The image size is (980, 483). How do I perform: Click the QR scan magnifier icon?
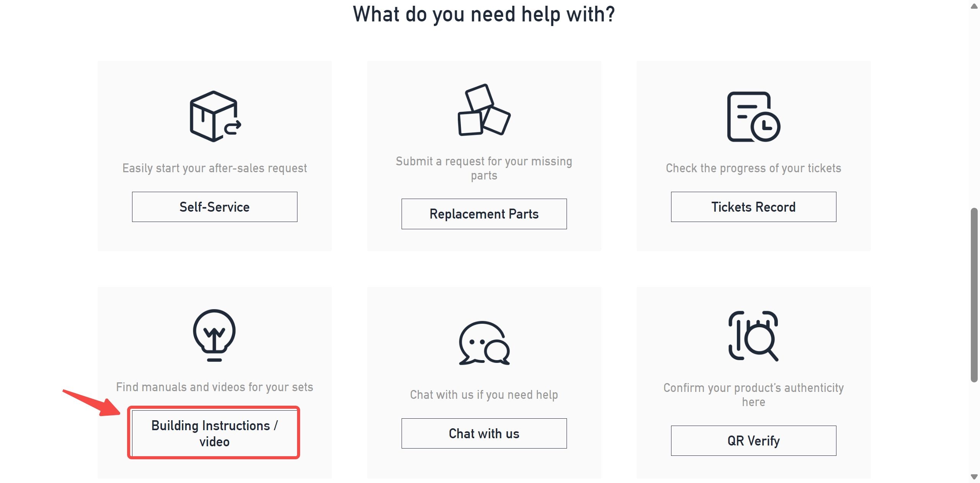[753, 336]
